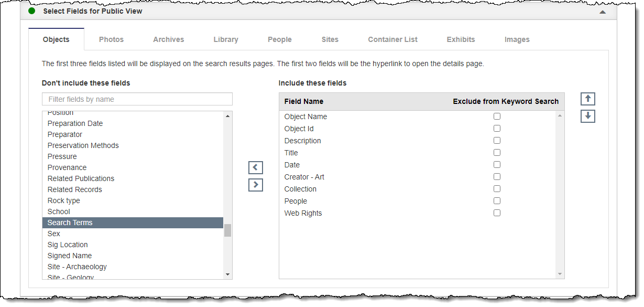Click the Filter fields by name box
The image size is (644, 307).
click(x=137, y=99)
